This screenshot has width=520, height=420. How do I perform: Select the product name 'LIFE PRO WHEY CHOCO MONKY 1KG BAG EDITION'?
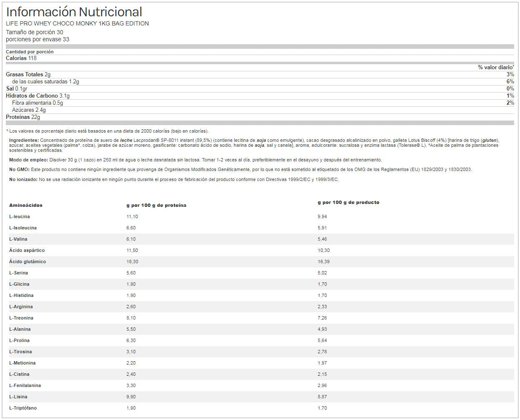77,23
